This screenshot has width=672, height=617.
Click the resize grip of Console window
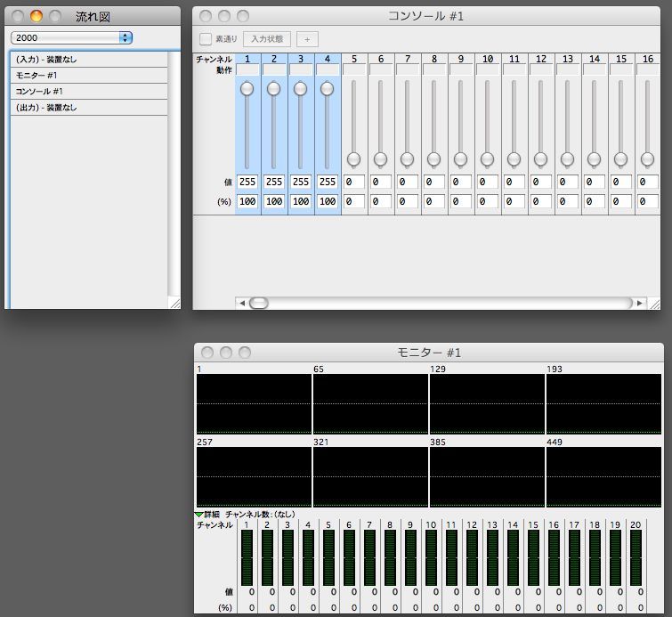pyautogui.click(x=654, y=304)
